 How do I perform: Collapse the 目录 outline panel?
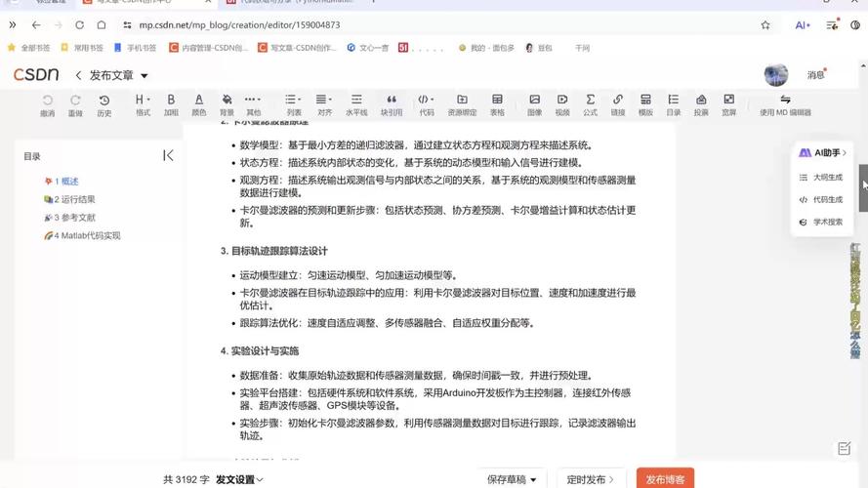click(x=168, y=156)
